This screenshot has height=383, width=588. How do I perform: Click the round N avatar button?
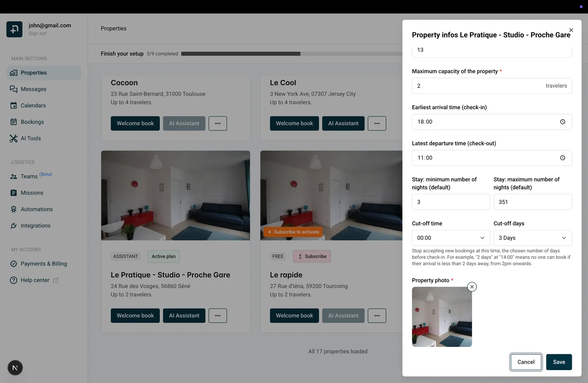point(15,368)
